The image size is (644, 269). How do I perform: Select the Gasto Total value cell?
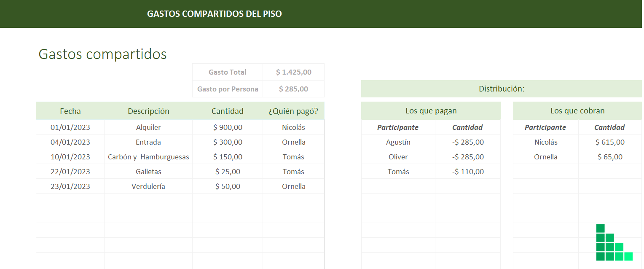coord(294,72)
